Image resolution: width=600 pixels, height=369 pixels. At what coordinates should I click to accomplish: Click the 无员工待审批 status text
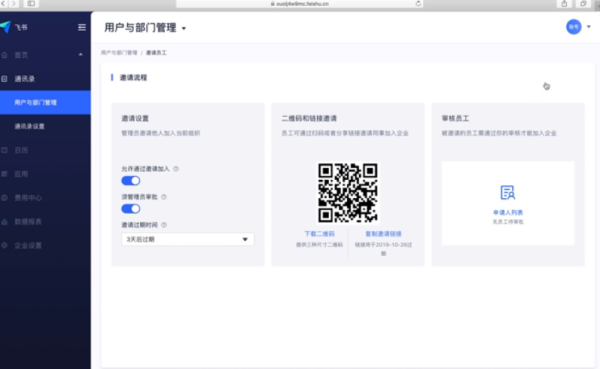point(508,222)
